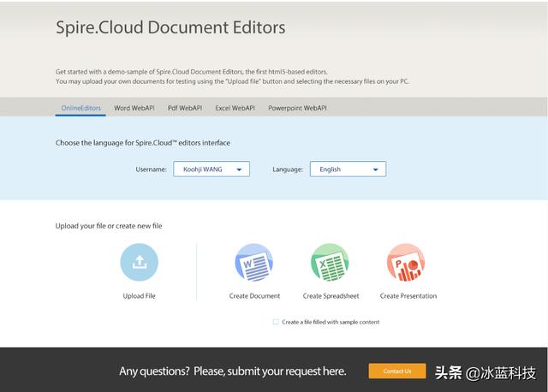Click the Upload File label
The width and height of the screenshot is (548, 392).
[x=139, y=296]
